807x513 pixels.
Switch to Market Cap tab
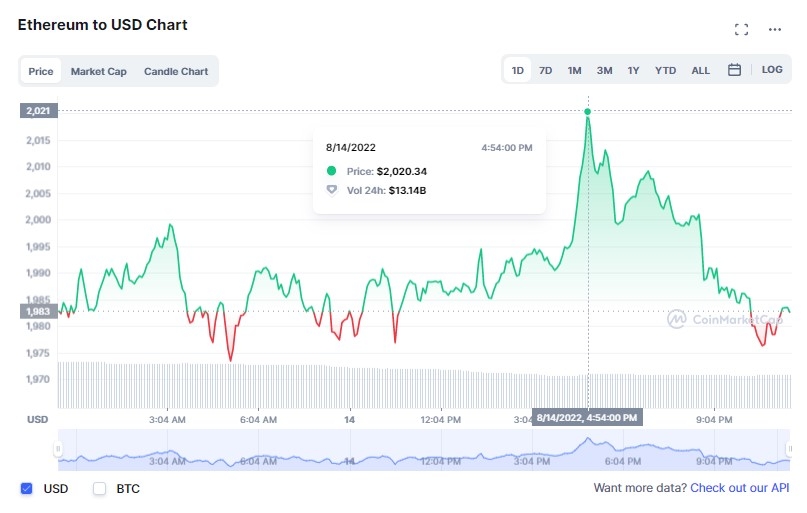tap(98, 71)
